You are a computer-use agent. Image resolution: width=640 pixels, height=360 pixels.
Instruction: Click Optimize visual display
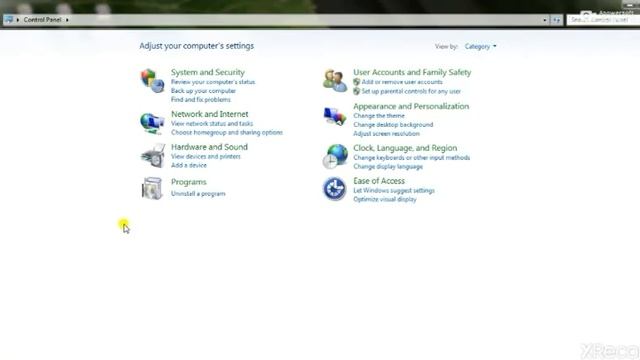coord(384,200)
